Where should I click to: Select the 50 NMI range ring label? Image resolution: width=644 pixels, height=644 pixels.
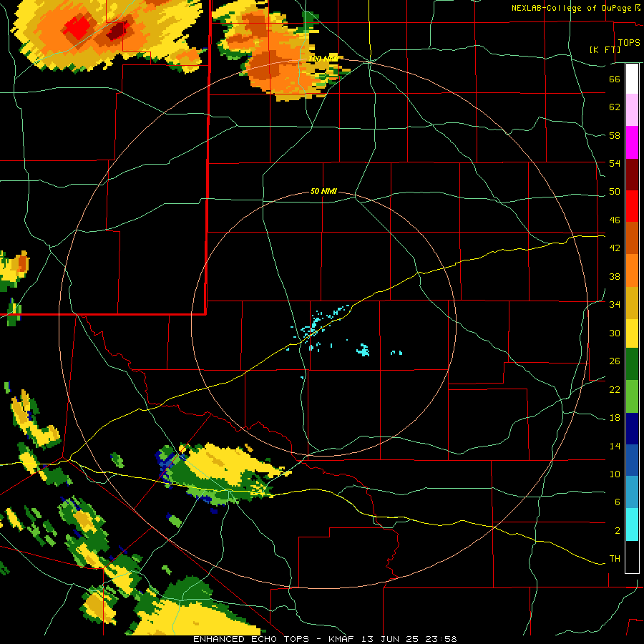pos(323,191)
